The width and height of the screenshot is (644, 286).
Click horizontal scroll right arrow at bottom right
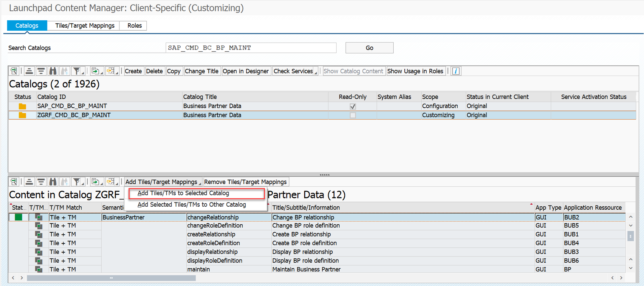[621, 278]
